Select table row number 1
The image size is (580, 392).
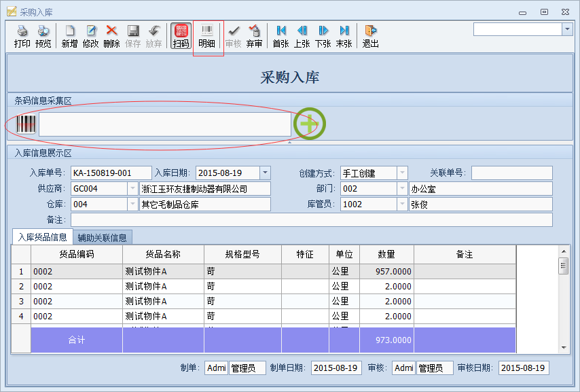pyautogui.click(x=21, y=271)
